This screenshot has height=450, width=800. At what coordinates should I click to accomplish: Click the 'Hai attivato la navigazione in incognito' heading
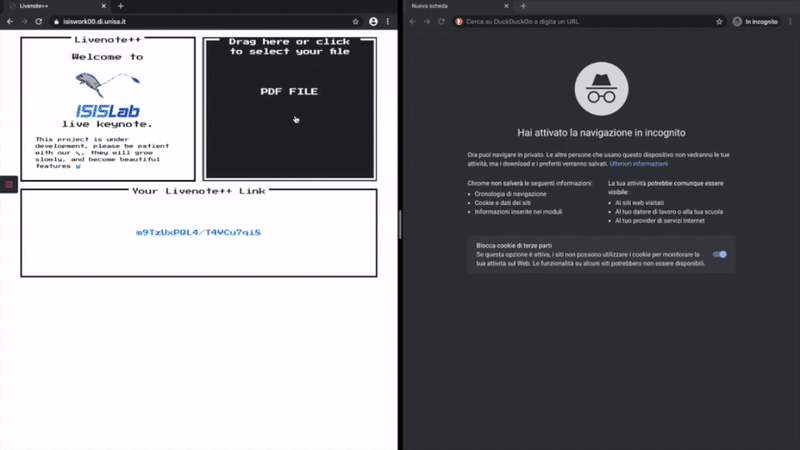point(601,133)
